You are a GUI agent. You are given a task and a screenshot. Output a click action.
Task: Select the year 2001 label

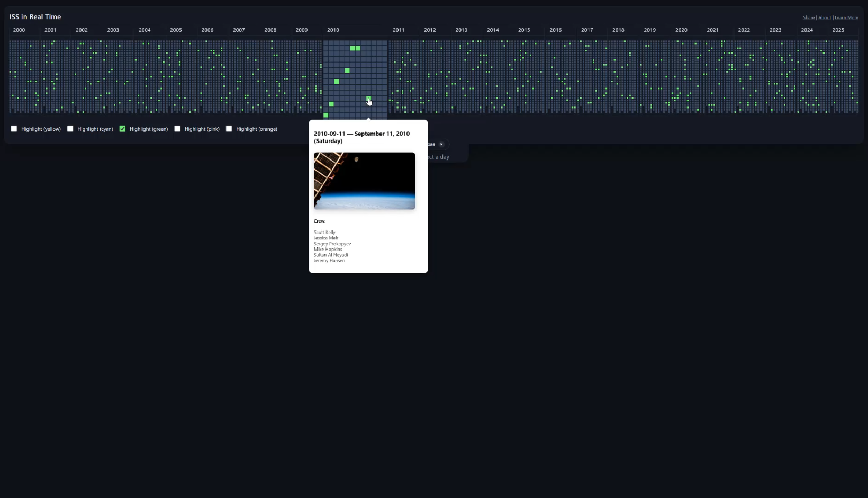pyautogui.click(x=50, y=30)
